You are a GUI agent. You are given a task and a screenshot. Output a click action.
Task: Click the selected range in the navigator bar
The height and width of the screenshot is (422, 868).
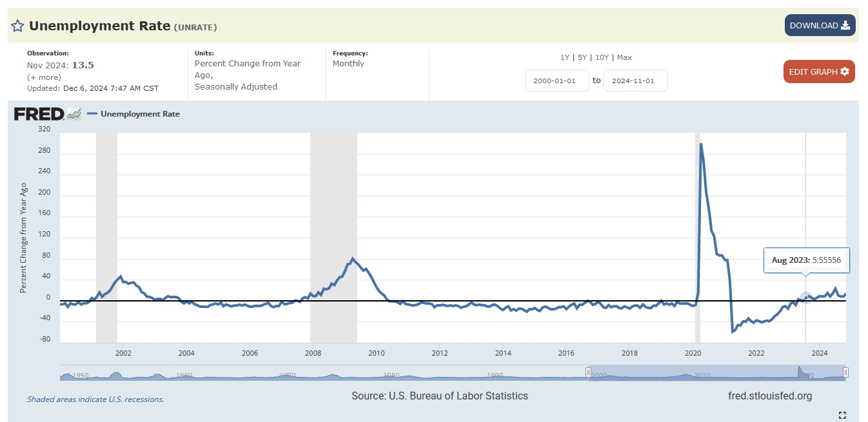(x=716, y=373)
